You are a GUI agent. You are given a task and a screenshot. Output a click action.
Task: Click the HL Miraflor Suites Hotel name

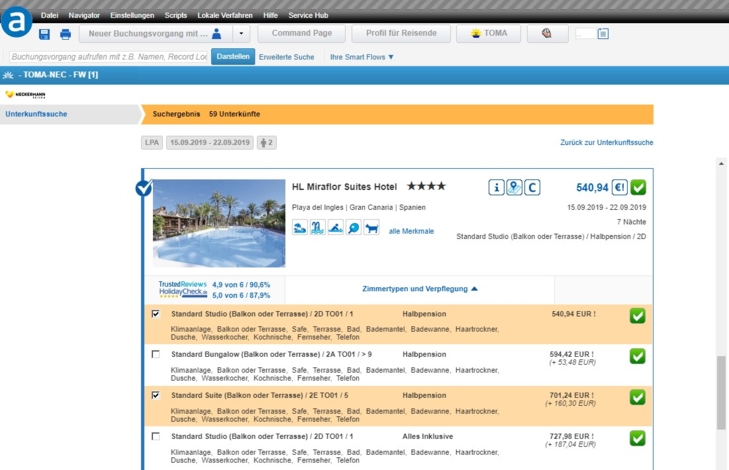point(344,187)
